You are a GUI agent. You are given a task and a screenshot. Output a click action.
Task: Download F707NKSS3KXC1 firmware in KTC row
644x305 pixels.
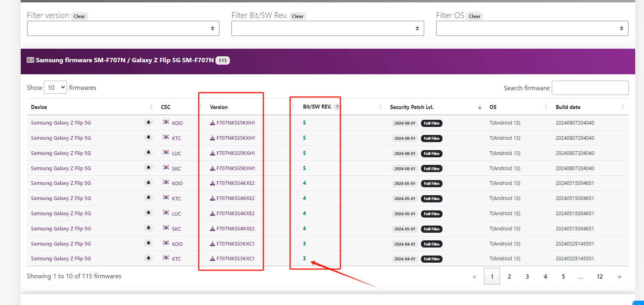tap(232, 258)
